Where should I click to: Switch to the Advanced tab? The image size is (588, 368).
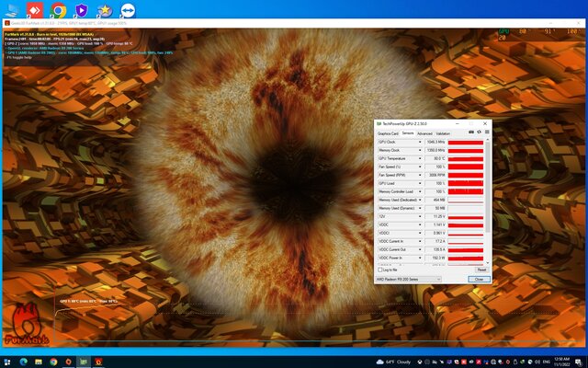424,132
